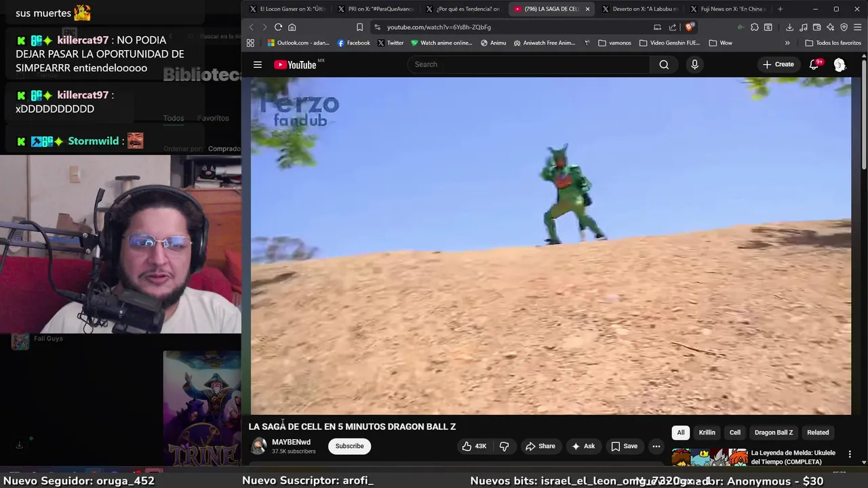Click the YouTube page vertical scrollbar

[864, 115]
